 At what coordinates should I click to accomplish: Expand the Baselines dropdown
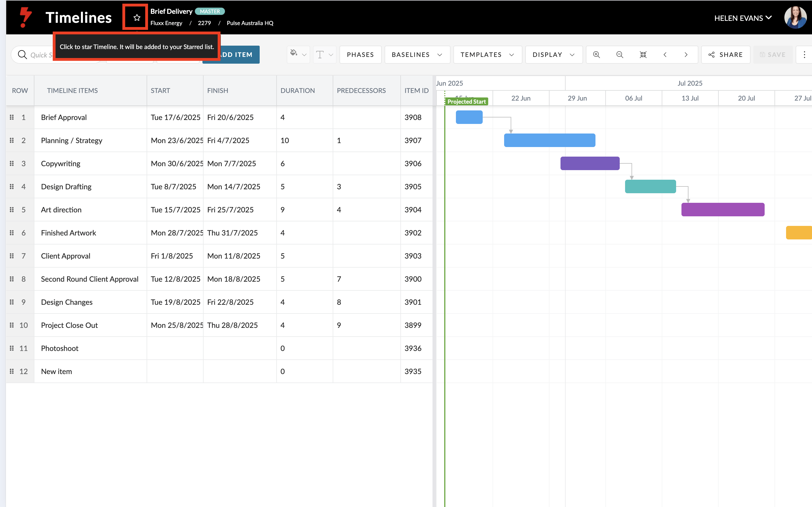[417, 55]
